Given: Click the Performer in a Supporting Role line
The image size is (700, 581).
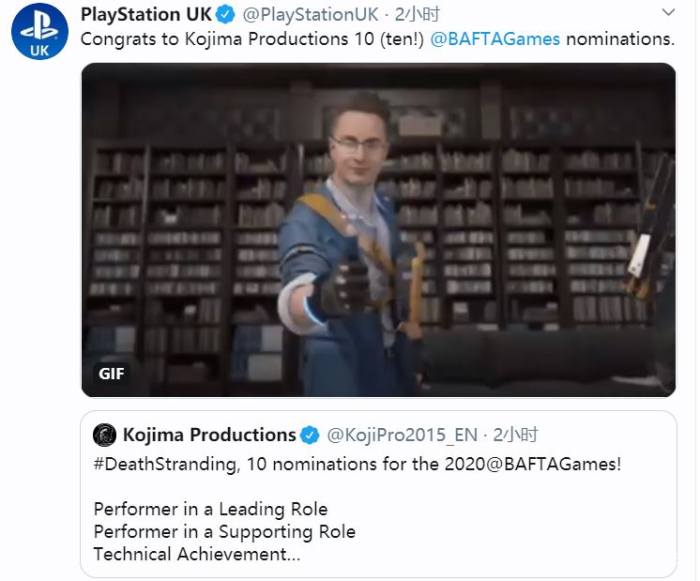Looking at the screenshot, I should 225,531.
